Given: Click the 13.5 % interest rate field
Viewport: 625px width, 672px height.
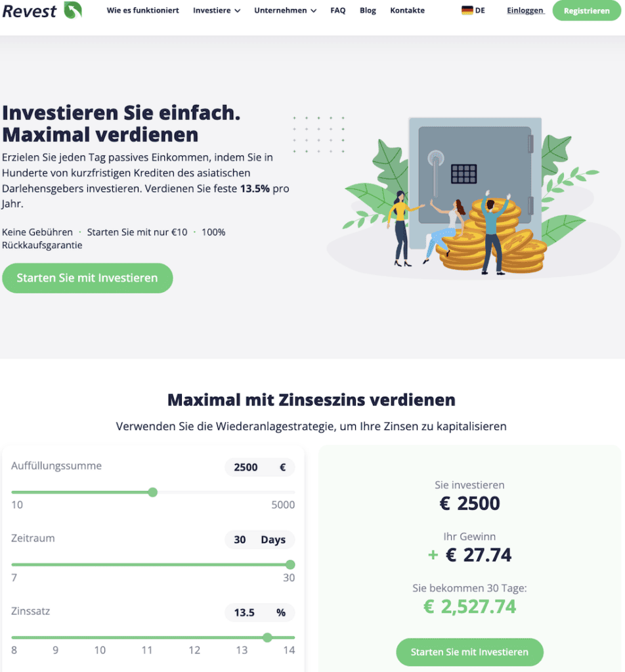Looking at the screenshot, I should (259, 612).
